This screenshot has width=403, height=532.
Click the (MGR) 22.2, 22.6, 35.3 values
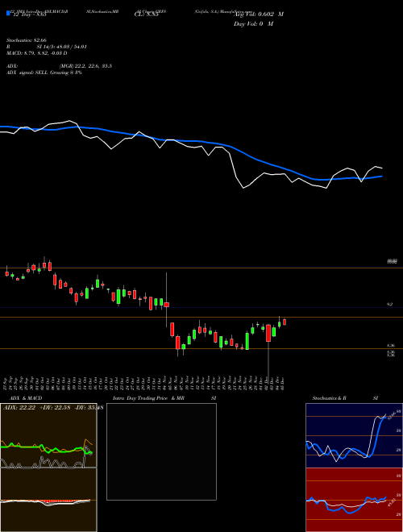85,66
